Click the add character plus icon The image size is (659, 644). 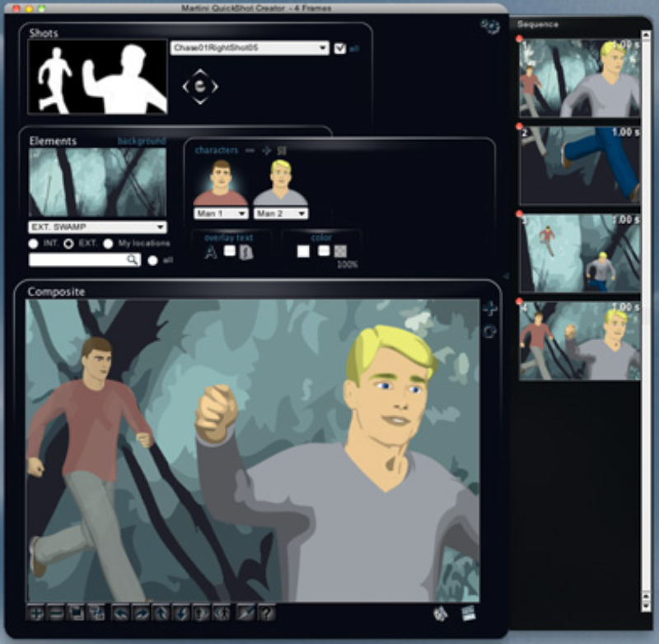pos(266,151)
